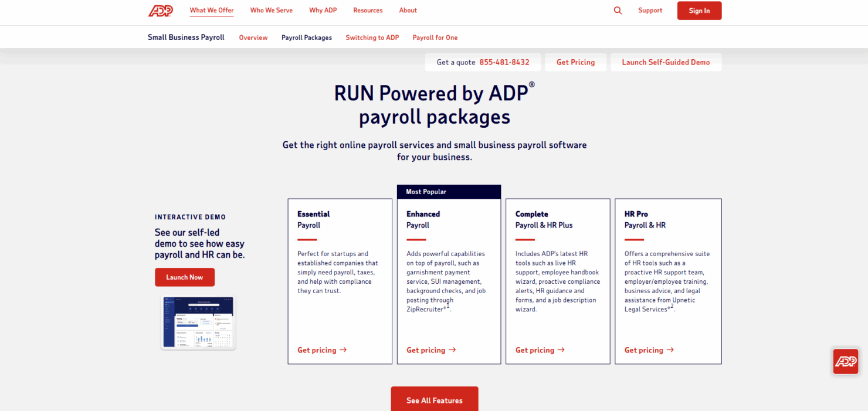Screen dimensions: 868x411
Task: Click the Get Pricing button
Action: pos(575,62)
